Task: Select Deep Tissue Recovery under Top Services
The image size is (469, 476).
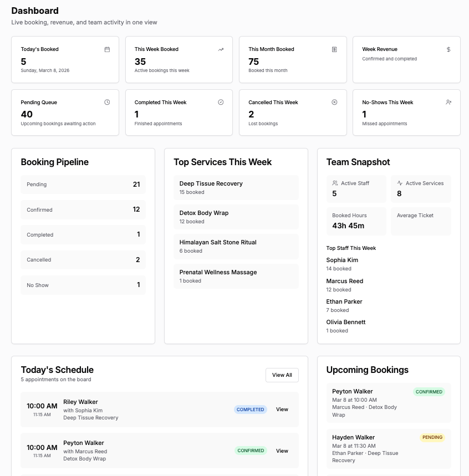Action: [x=236, y=187]
